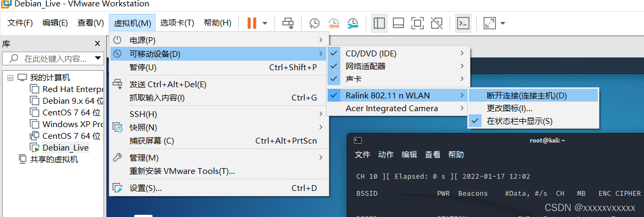Open the 管理(M) submenu
Screen dimensions: 644x217
click(x=219, y=157)
